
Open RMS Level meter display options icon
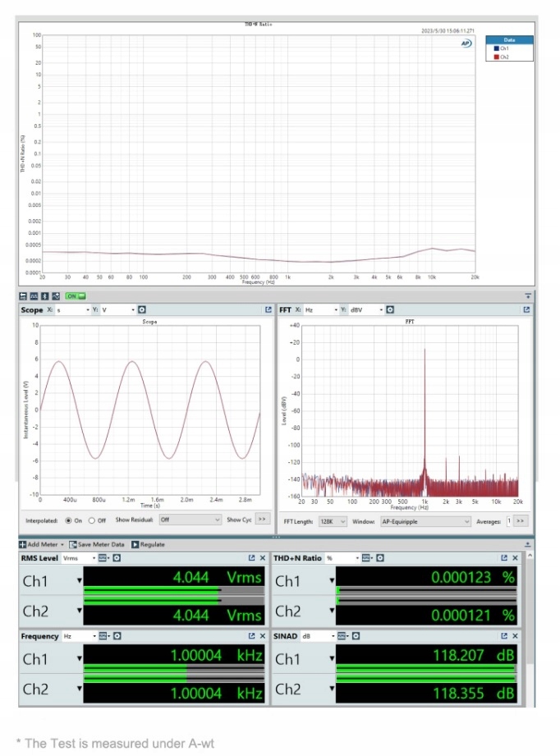103,558
